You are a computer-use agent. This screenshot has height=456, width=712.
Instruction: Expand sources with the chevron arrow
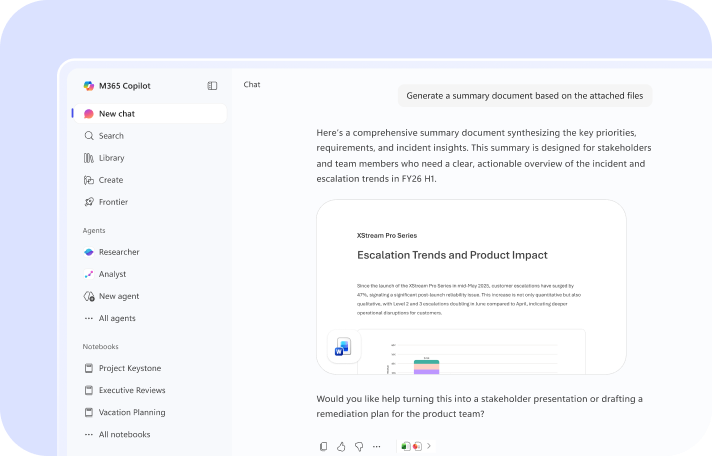pyautogui.click(x=429, y=446)
